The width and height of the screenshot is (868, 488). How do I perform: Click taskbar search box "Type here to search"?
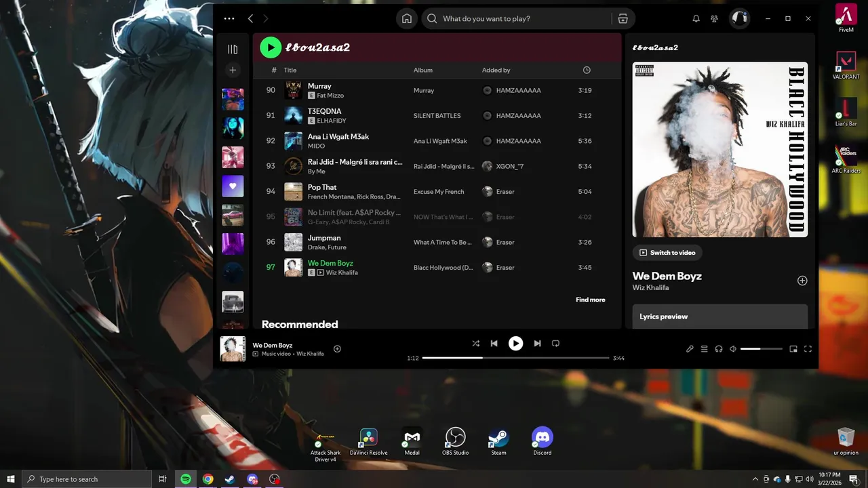(x=86, y=479)
